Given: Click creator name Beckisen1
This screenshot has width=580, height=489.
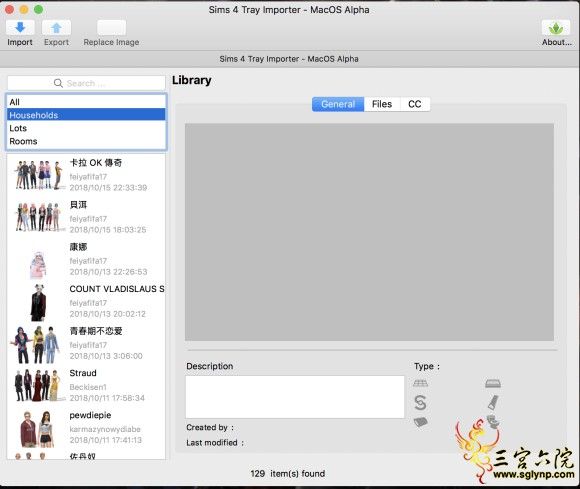Looking at the screenshot, I should (x=88, y=387).
